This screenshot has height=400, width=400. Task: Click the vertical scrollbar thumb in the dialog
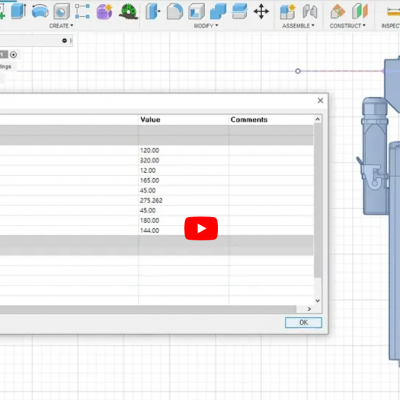point(318,200)
